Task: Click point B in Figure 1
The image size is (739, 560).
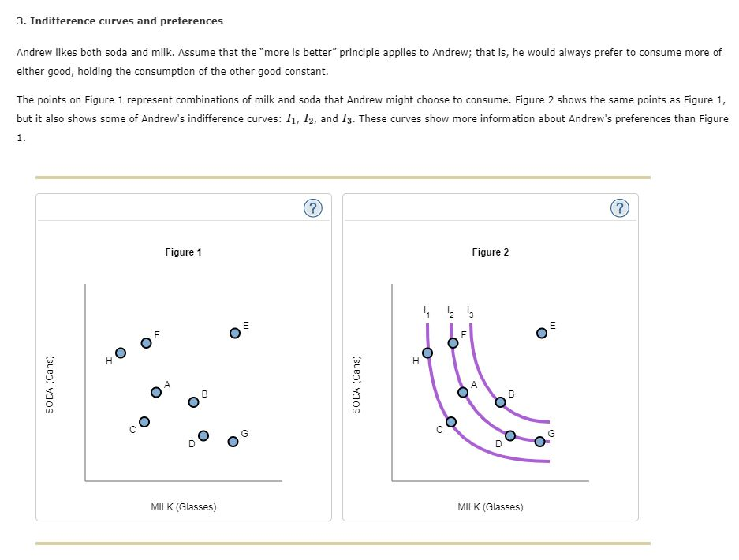Action: (x=192, y=401)
